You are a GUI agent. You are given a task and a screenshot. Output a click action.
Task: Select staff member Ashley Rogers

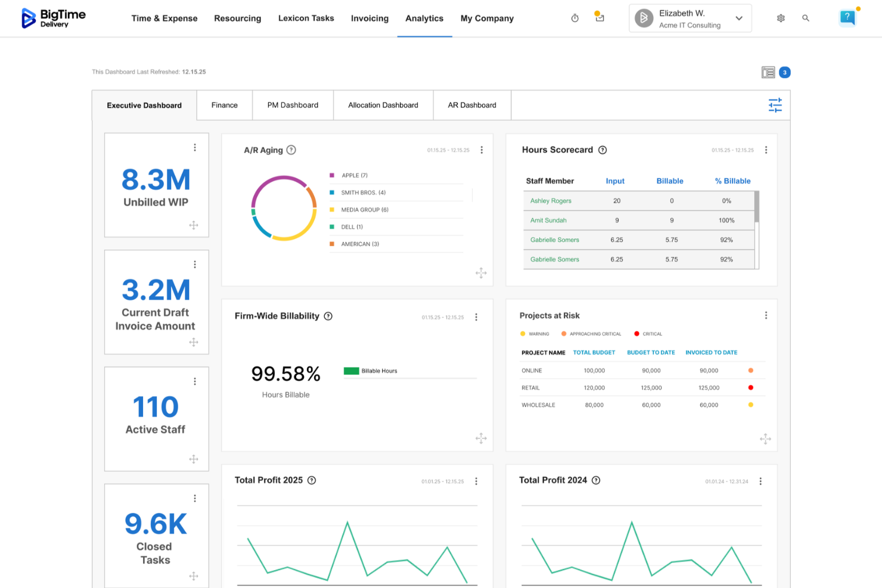point(549,201)
